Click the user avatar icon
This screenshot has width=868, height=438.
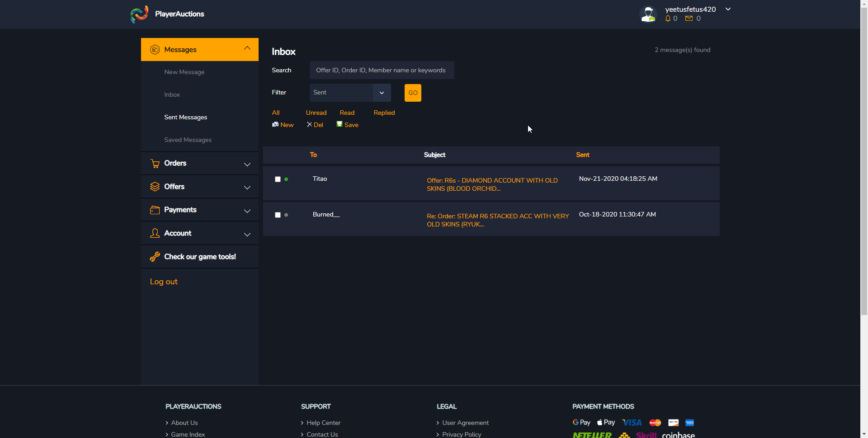[x=648, y=14]
